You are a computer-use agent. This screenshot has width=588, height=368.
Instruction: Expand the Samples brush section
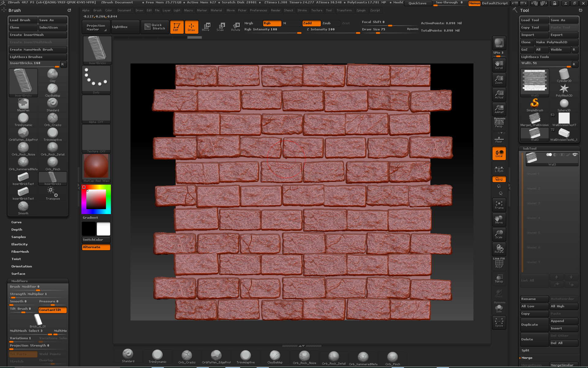tap(19, 237)
